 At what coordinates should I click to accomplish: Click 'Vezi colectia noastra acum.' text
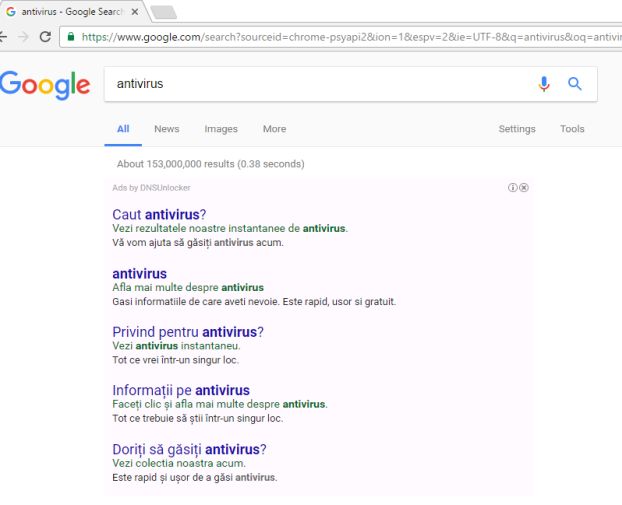[179, 463]
